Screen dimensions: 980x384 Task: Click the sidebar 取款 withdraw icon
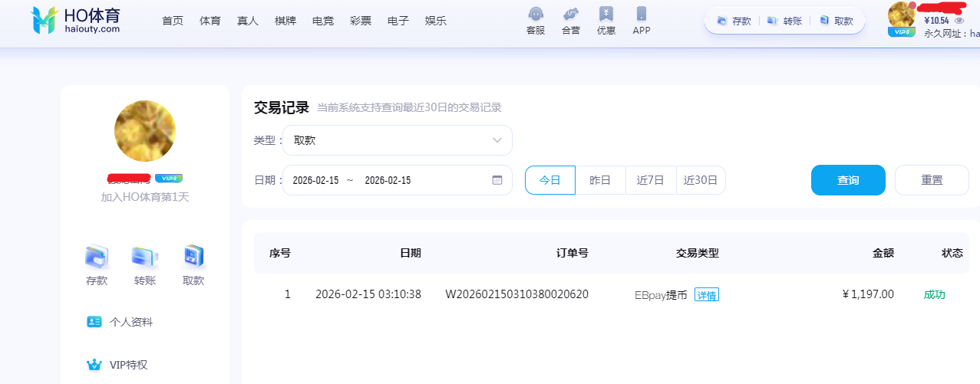(x=193, y=257)
